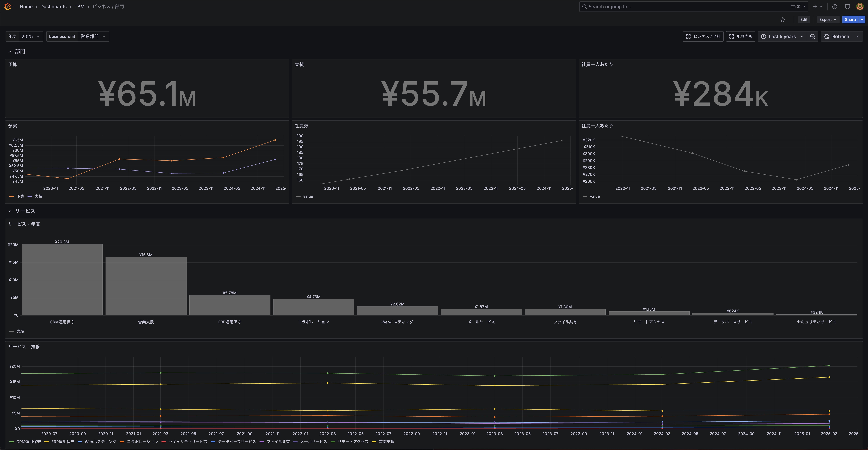
Task: Click the plus new-item icon
Action: tap(815, 6)
